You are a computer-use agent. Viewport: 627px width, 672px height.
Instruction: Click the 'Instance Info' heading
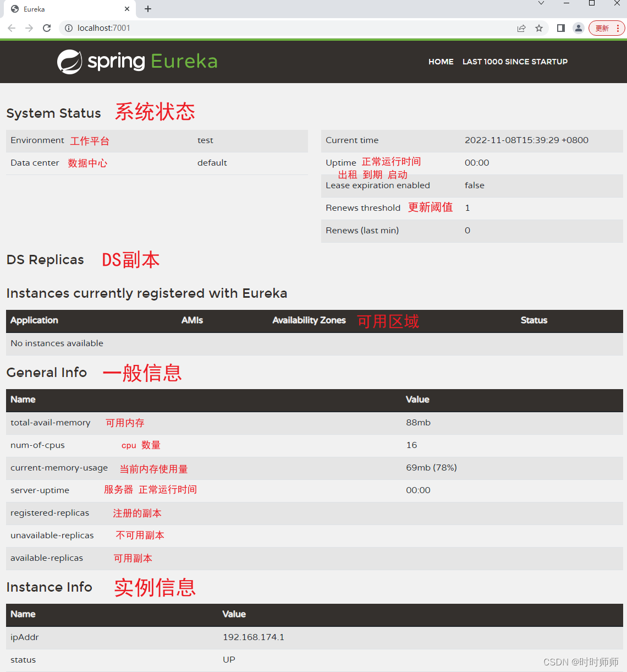(49, 587)
